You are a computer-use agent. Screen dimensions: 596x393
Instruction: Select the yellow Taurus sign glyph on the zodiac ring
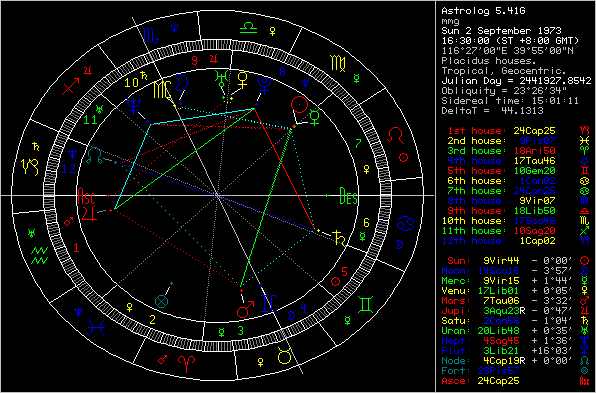point(285,356)
